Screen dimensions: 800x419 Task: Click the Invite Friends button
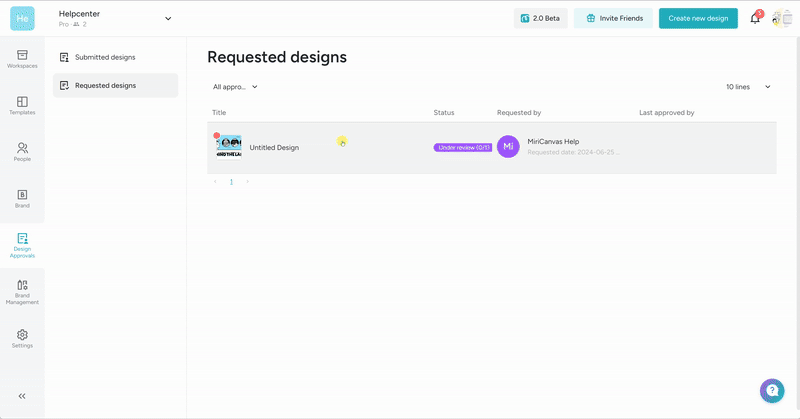[613, 18]
